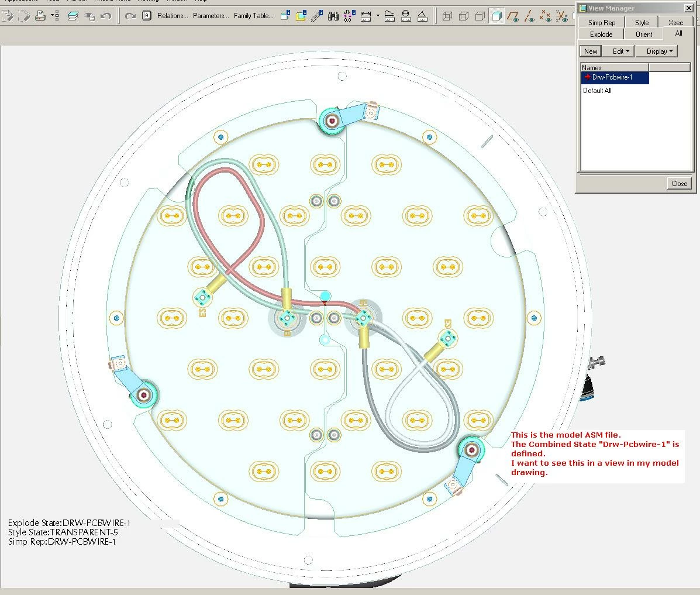
Task: Open the Simp Rep tab
Action: 601,22
